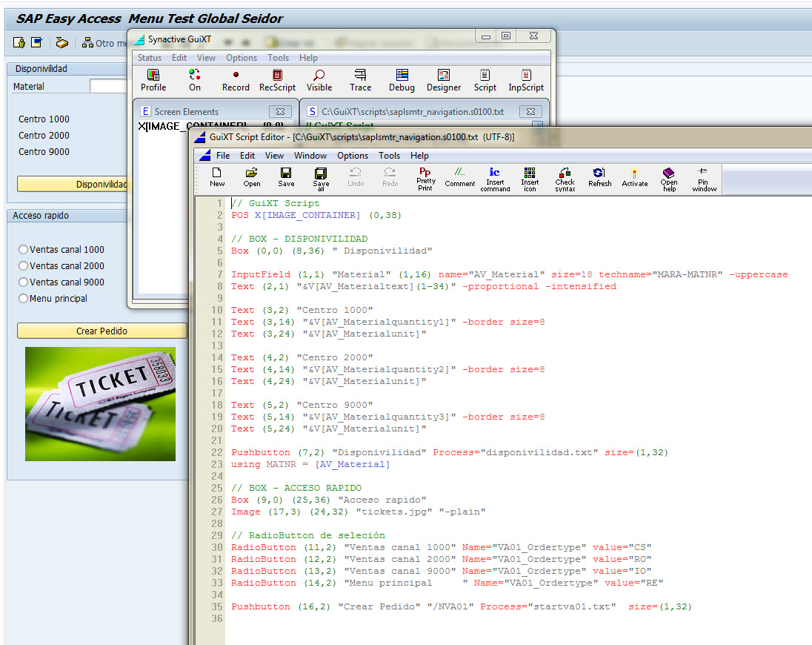The height and width of the screenshot is (645, 812).
Task: Open a script file via Open icon
Action: (252, 177)
